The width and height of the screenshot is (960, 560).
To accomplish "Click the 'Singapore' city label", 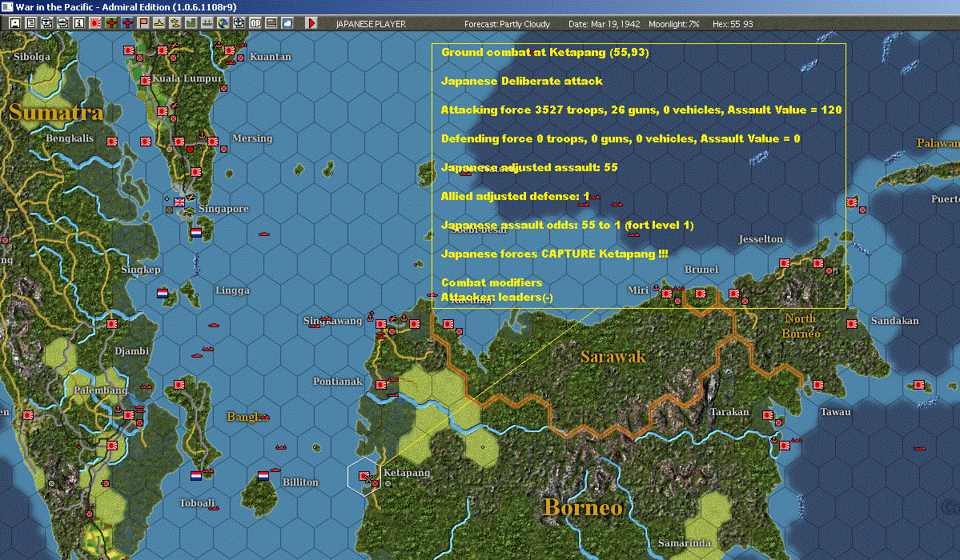I will coord(223,209).
